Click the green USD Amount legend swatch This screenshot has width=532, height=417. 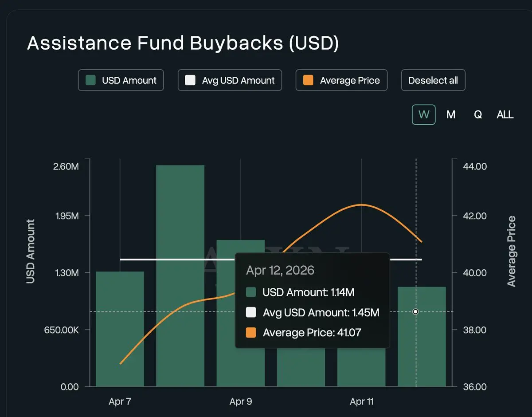pos(91,80)
